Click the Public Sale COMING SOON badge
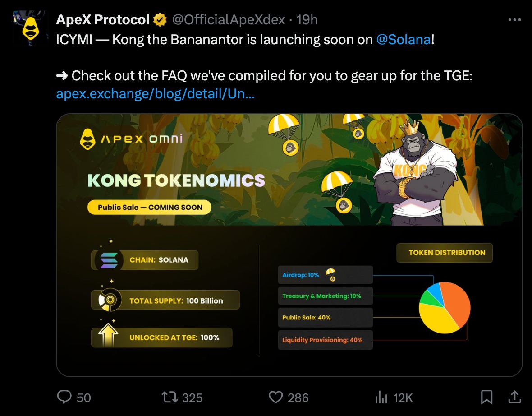532x416 pixels. tap(149, 208)
